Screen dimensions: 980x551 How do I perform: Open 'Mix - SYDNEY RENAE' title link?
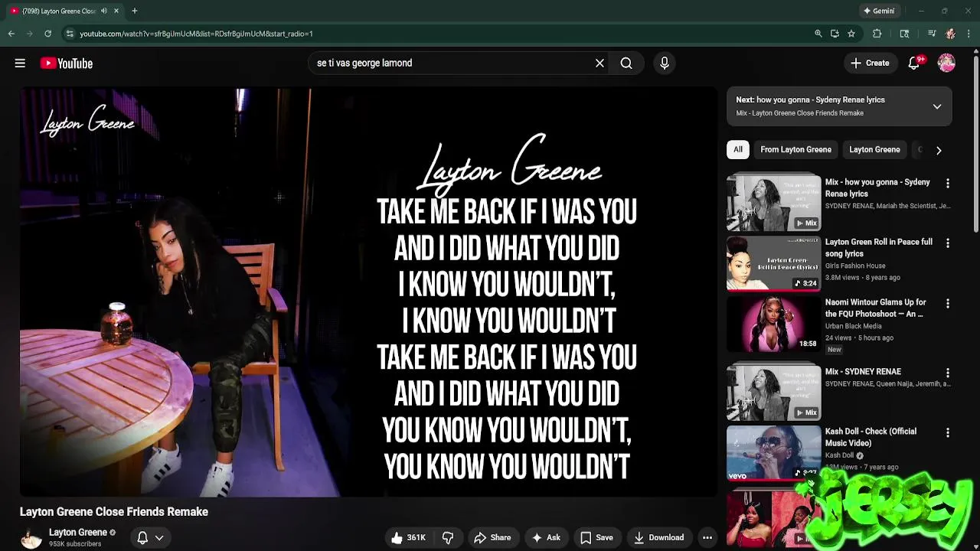pyautogui.click(x=863, y=372)
